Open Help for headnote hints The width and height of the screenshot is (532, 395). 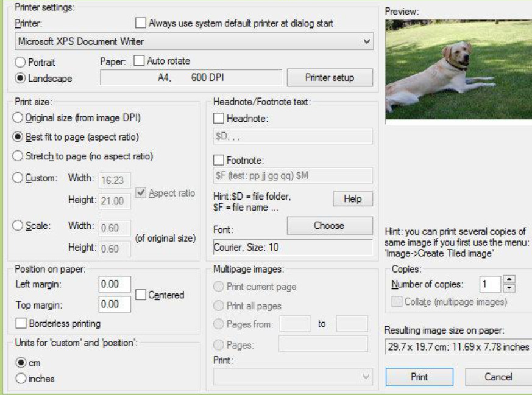(353, 199)
